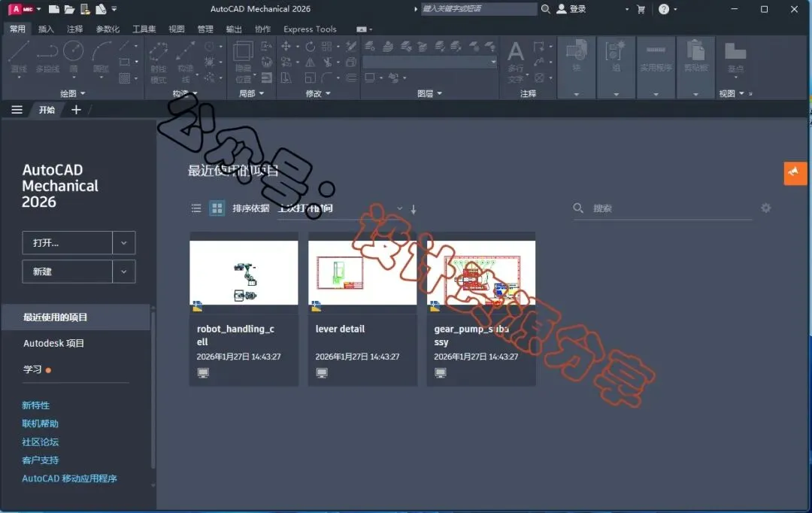
Task: Switch to the 参数化 ribbon tab
Action: 108,29
